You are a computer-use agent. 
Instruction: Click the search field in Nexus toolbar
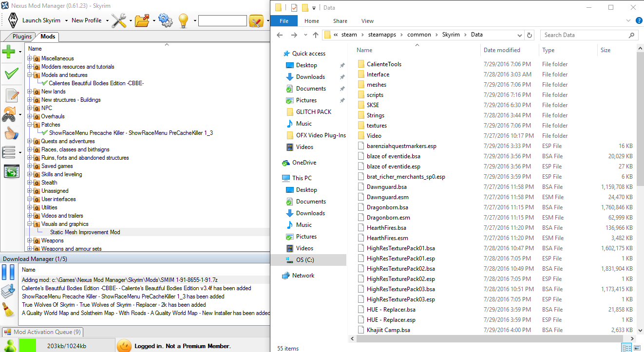tap(223, 20)
